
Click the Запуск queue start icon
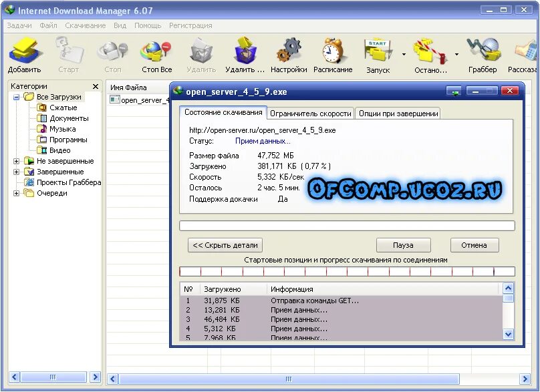tap(378, 51)
